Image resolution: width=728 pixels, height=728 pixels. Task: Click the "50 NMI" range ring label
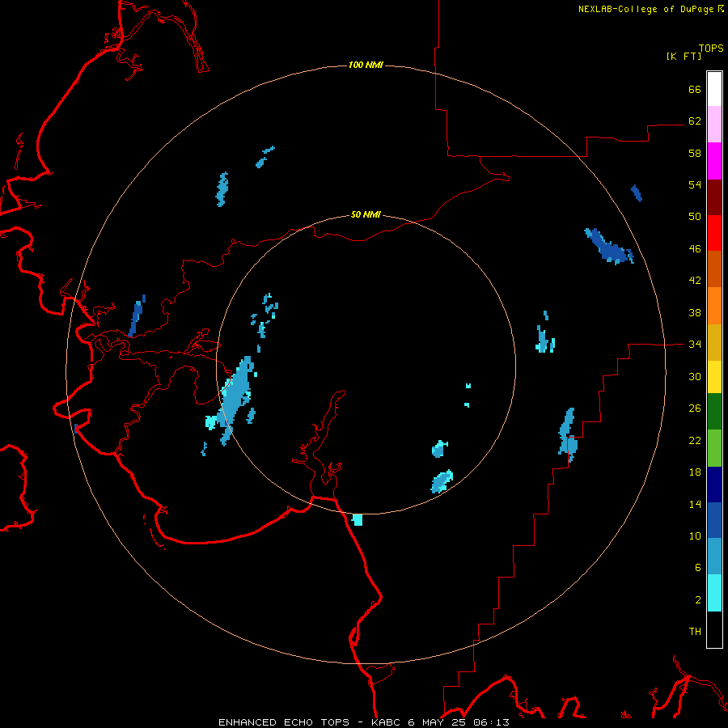click(x=366, y=214)
